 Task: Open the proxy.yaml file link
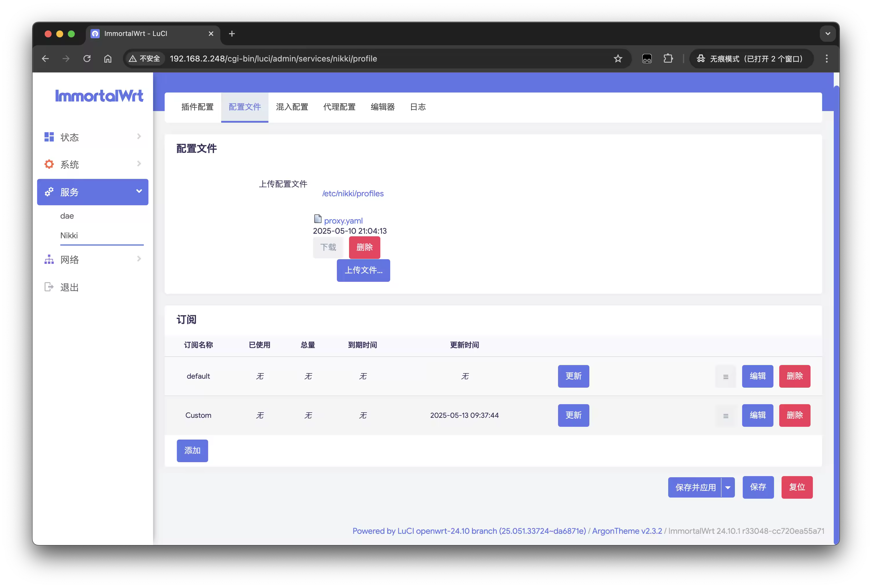(344, 220)
